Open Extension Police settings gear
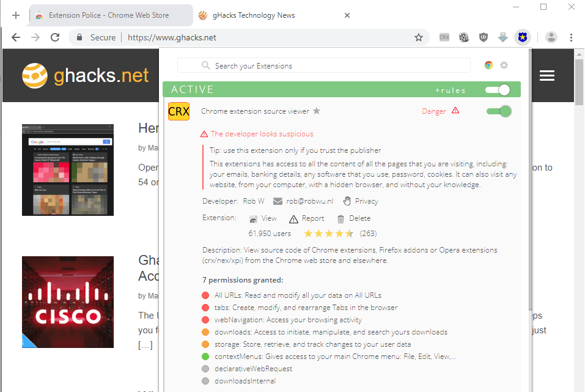Screen dimensions: 585x392 pos(504,65)
